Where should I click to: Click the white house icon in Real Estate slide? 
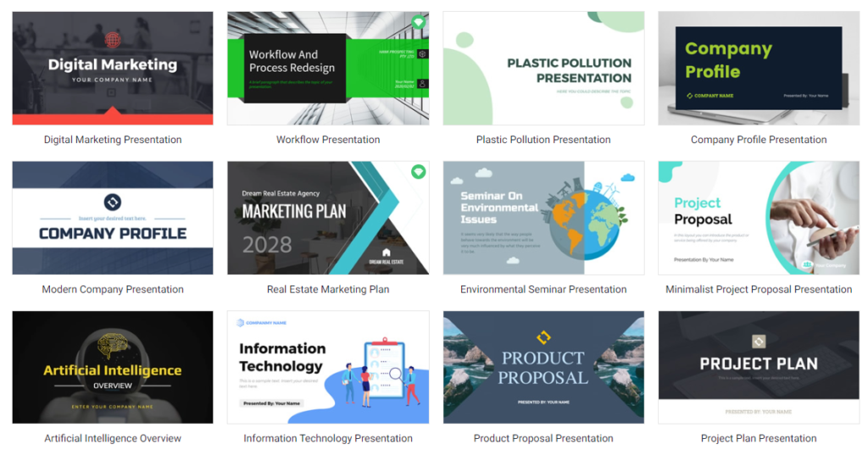[x=387, y=252]
